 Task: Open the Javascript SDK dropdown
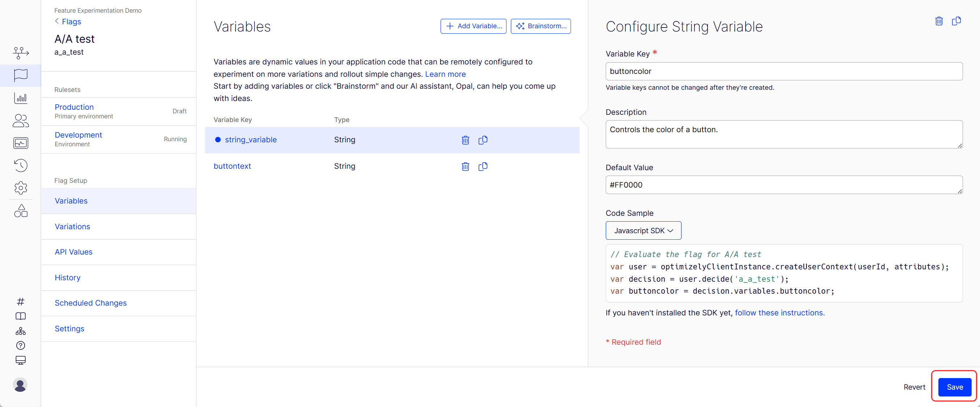(643, 231)
